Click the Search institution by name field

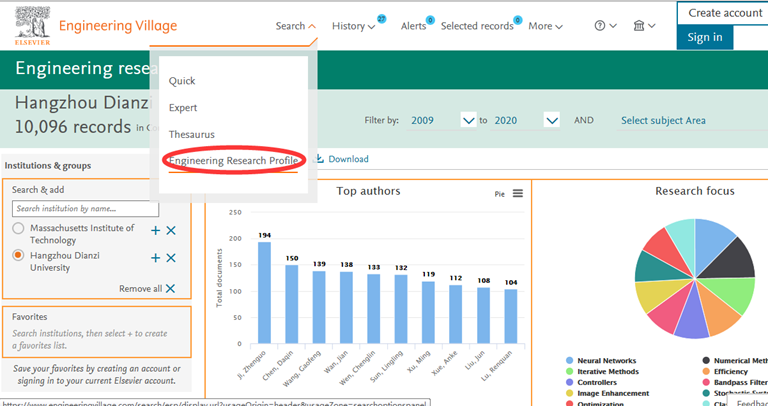click(85, 209)
